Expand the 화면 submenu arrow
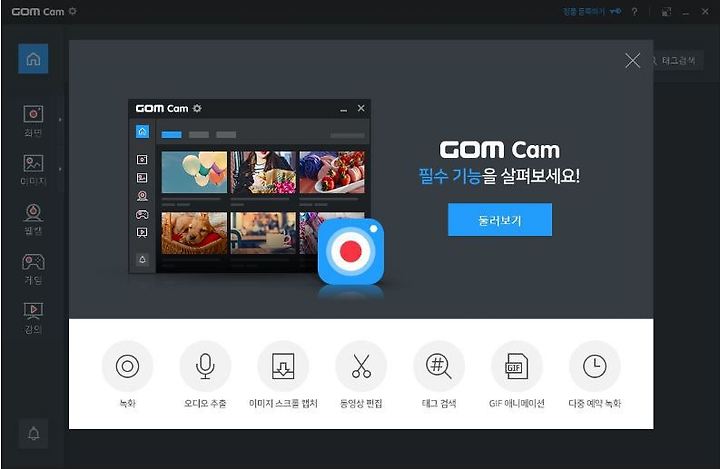Screen dimensions: 720x469 tap(60, 119)
